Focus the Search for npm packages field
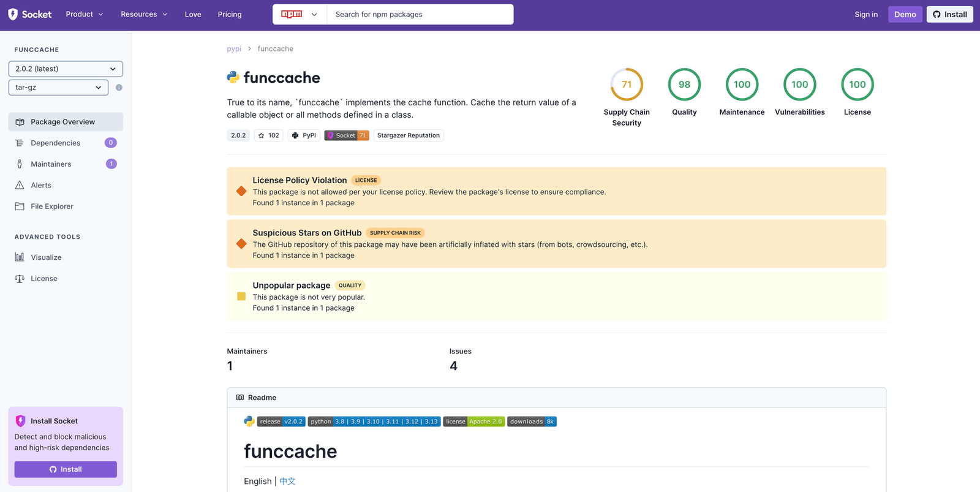 [x=420, y=15]
